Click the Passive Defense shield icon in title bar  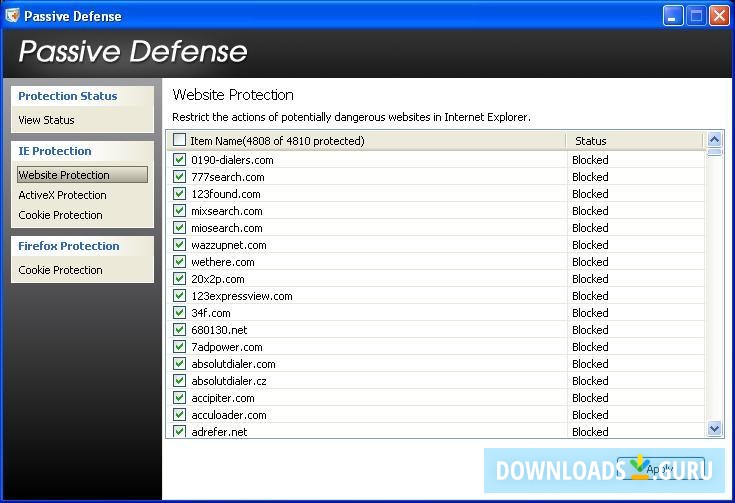[x=13, y=15]
